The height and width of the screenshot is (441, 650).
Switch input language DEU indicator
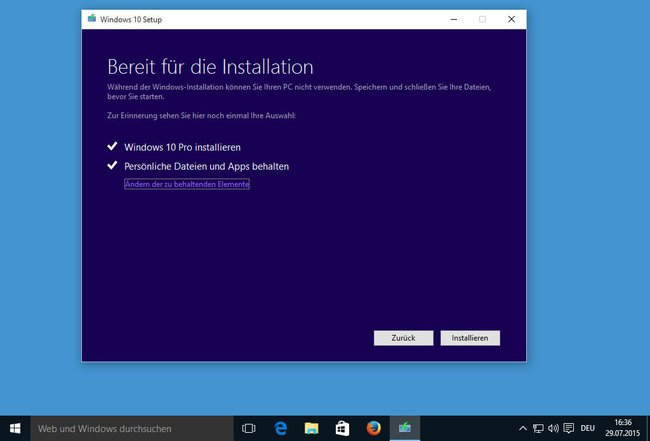click(x=587, y=429)
